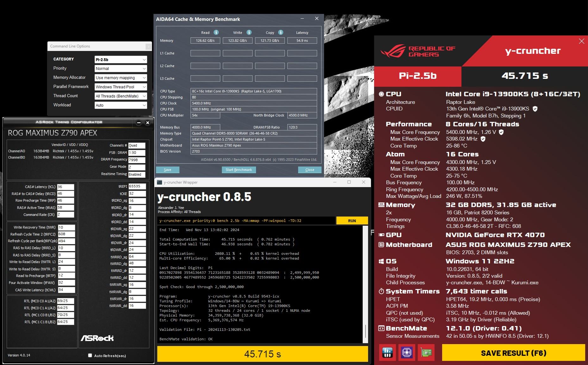Expand the Memory Allocator dropdown
The height and width of the screenshot is (365, 588).
click(x=121, y=78)
